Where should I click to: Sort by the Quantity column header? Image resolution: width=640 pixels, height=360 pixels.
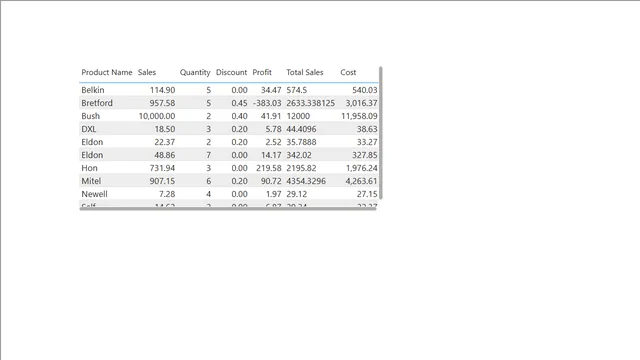click(x=195, y=72)
